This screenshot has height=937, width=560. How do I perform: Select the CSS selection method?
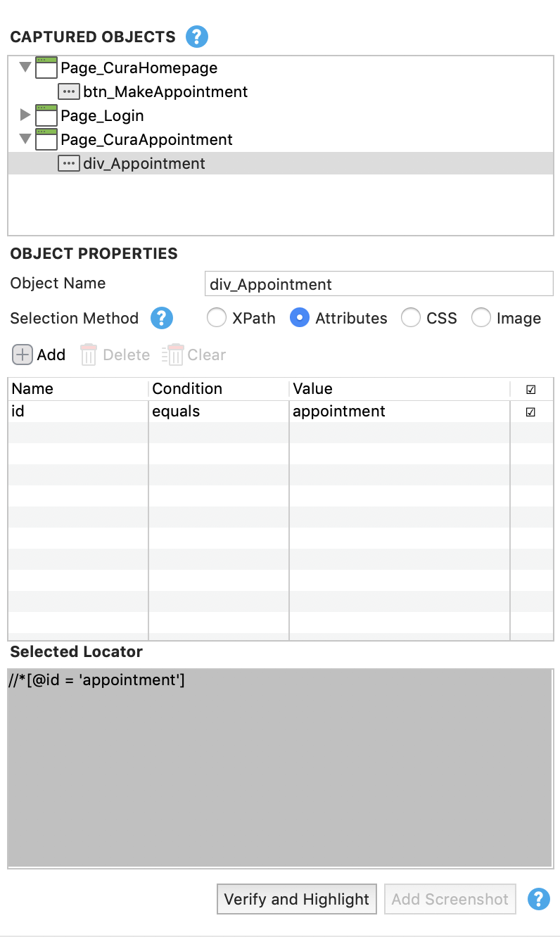point(410,318)
